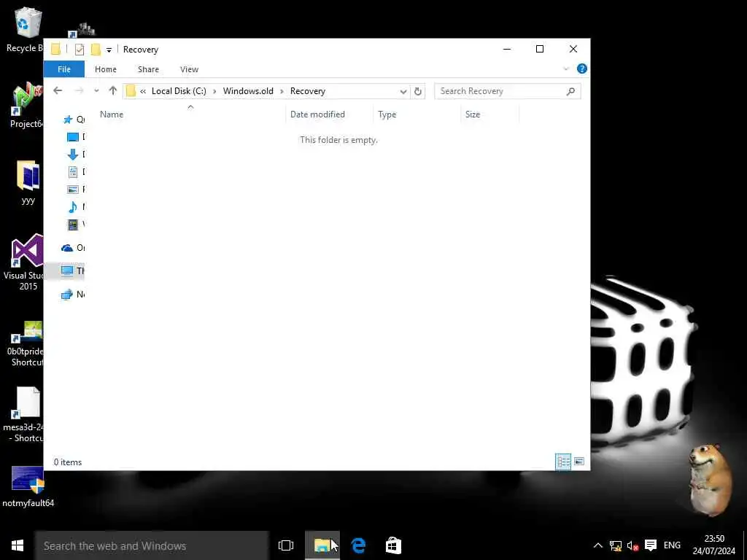The width and height of the screenshot is (747, 560).
Task: Launch Microsoft Edge from the taskbar
Action: pos(357,545)
